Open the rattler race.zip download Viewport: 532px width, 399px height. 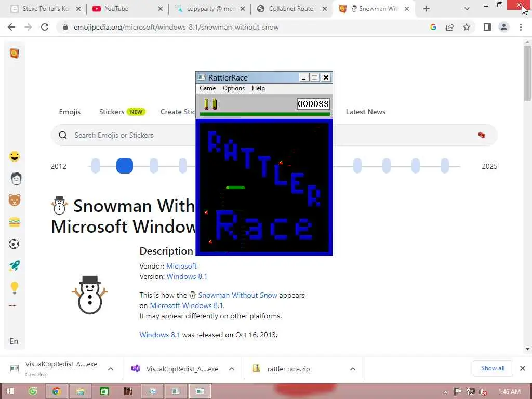coord(288,369)
